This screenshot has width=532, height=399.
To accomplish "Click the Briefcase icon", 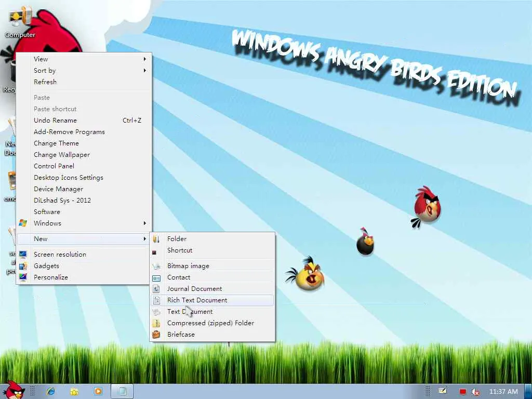I will click(x=156, y=335).
